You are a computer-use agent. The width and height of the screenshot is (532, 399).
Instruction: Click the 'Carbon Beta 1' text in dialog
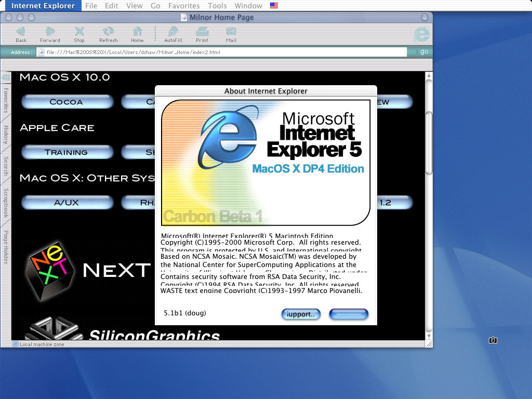pyautogui.click(x=212, y=216)
